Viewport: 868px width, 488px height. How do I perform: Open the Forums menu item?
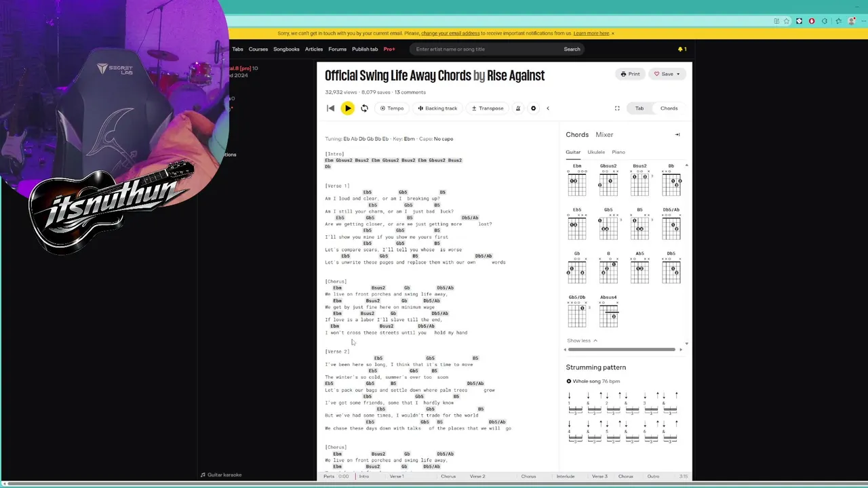tap(337, 49)
